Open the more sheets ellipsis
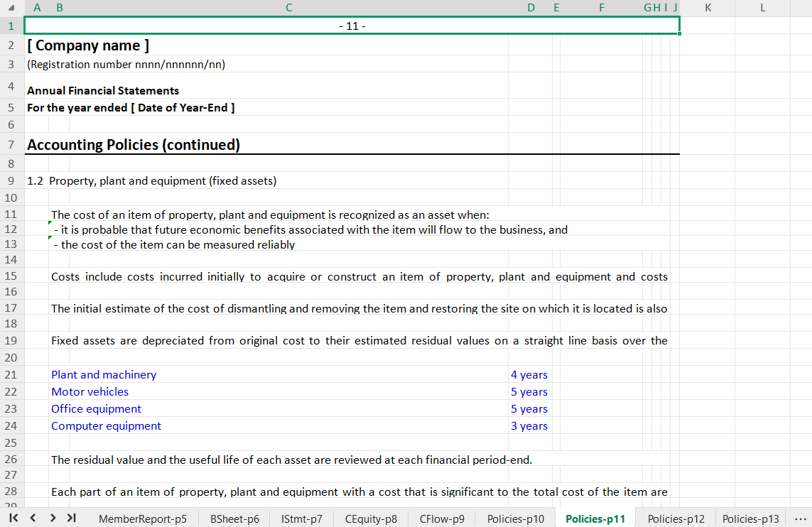812x527 pixels. coord(800,518)
